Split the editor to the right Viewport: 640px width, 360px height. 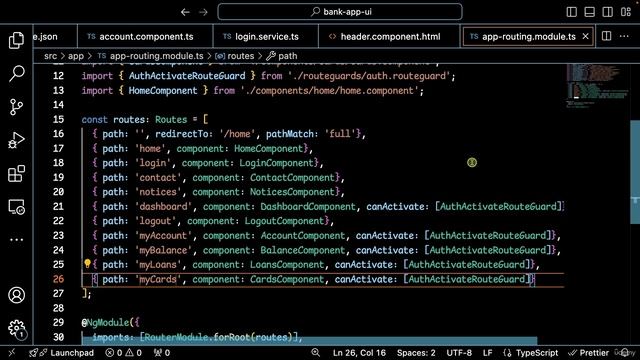[x=607, y=36]
